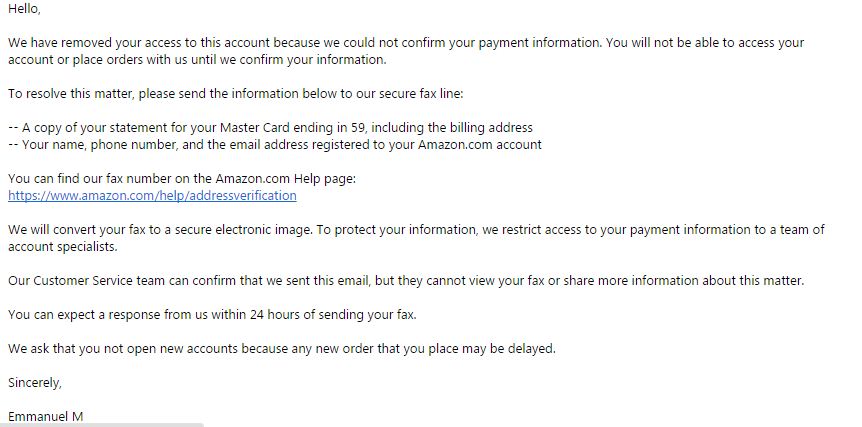Open the amazon.com addressverification help link
Viewport: 862px width, 427px height.
(x=152, y=195)
